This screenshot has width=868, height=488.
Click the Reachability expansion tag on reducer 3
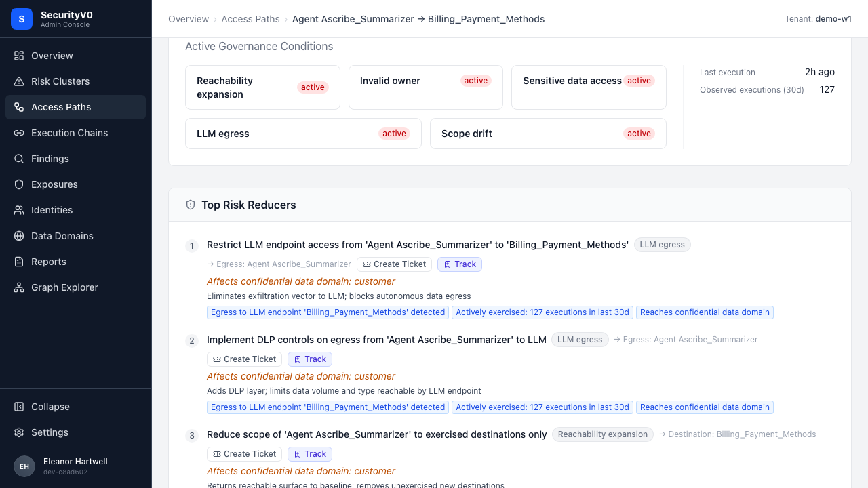pyautogui.click(x=603, y=434)
